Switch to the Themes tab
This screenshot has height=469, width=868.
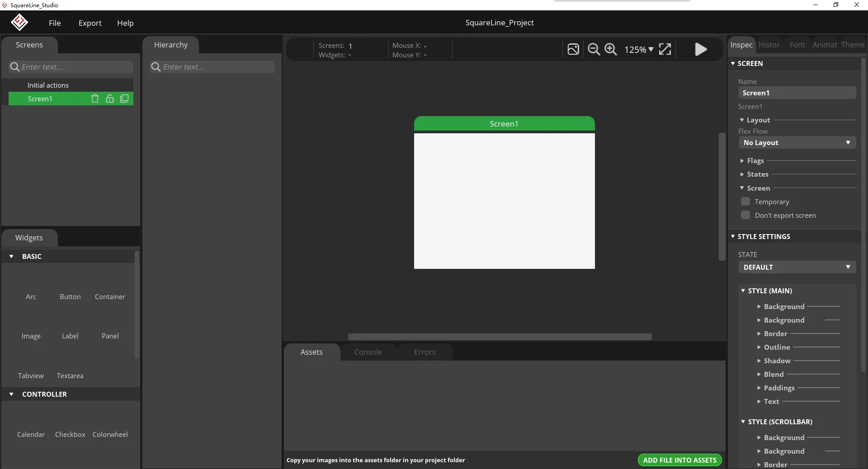853,45
